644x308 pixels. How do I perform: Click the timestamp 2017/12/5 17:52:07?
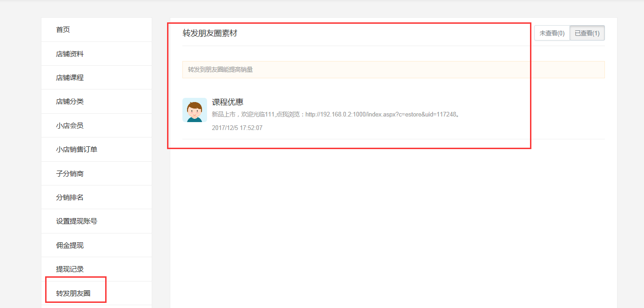point(237,128)
